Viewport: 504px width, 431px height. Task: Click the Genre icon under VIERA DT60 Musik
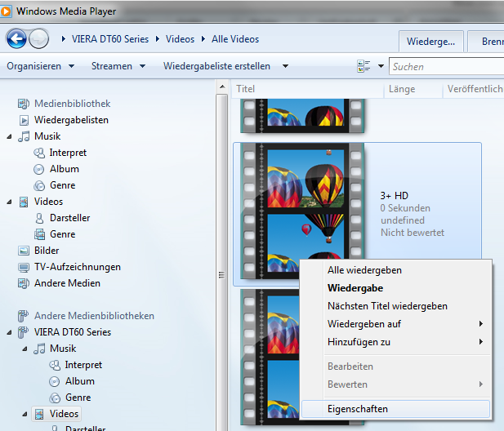55,398
